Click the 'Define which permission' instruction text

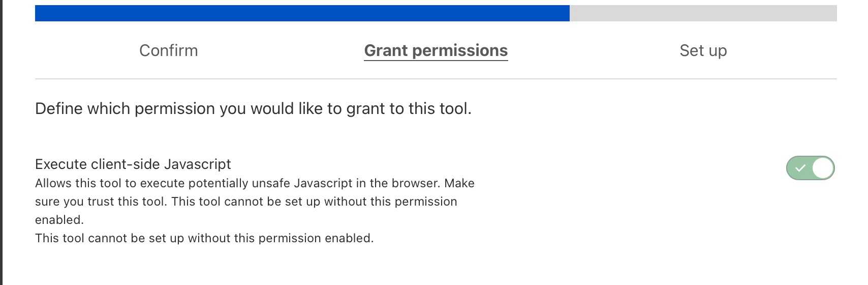point(253,108)
